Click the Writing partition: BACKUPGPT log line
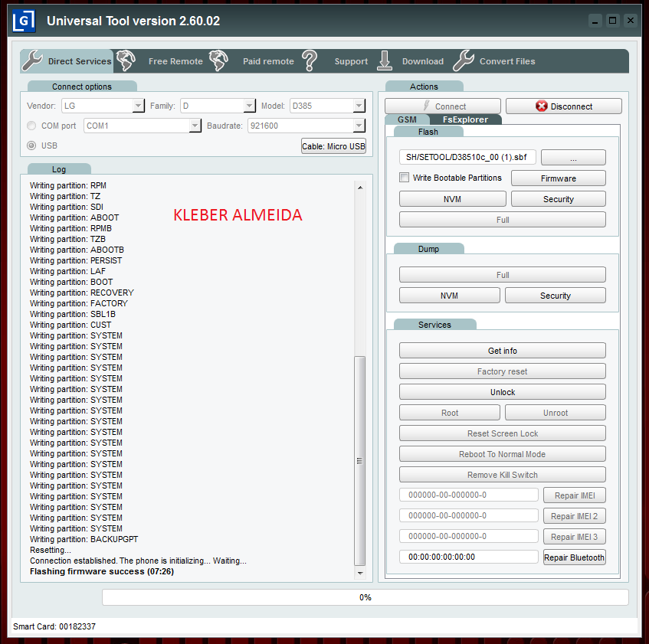Viewport: 649px width, 644px height. (84, 539)
